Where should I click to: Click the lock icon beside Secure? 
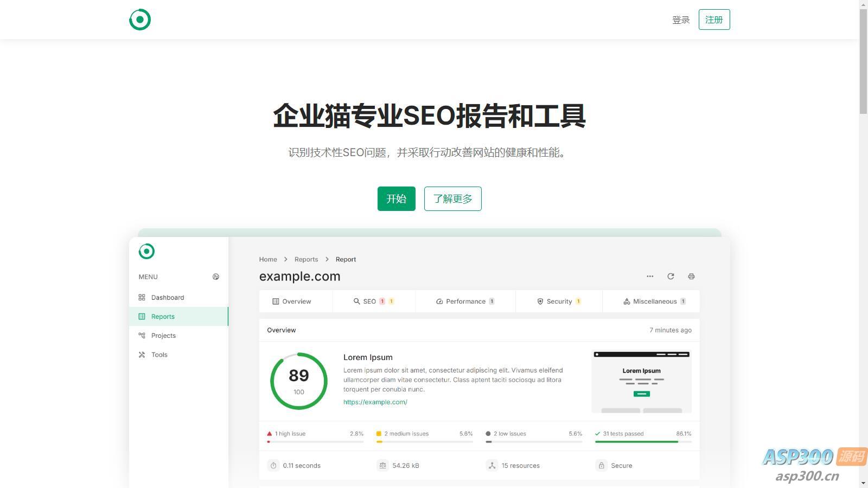601,466
